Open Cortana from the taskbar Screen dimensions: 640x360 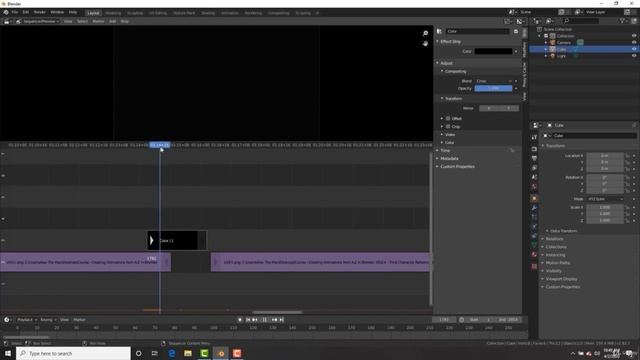click(138, 353)
